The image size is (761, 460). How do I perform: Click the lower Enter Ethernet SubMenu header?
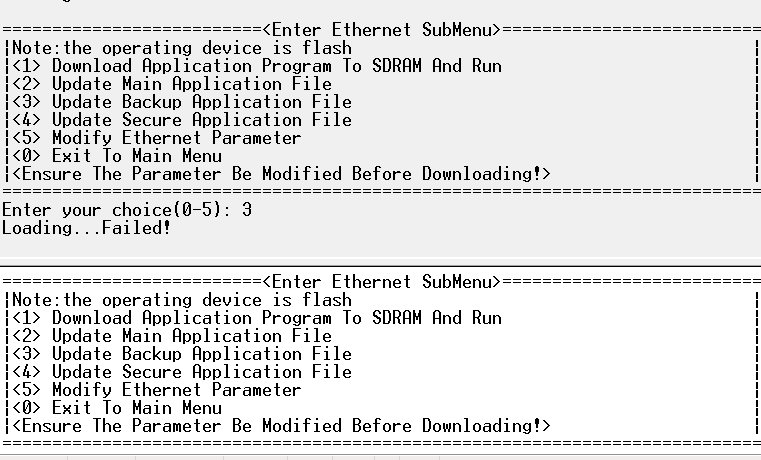pyautogui.click(x=381, y=282)
